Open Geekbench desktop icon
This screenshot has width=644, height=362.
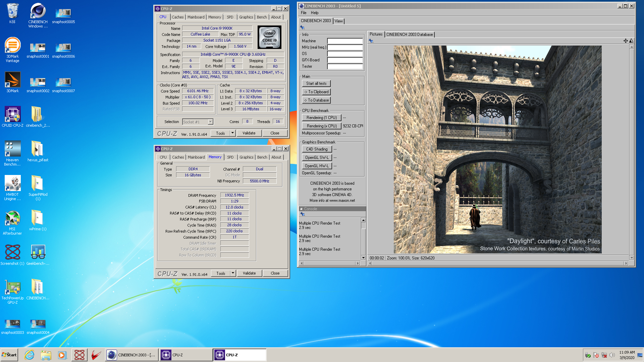(38, 255)
